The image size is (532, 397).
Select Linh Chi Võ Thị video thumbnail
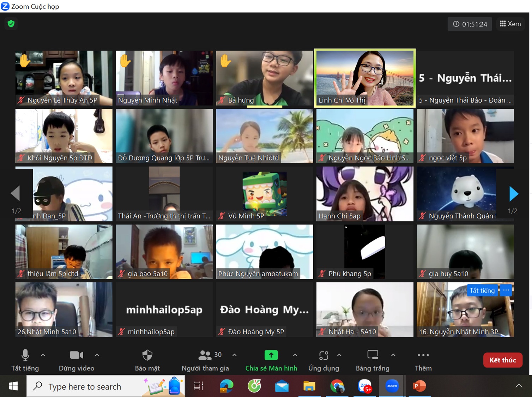pos(365,78)
